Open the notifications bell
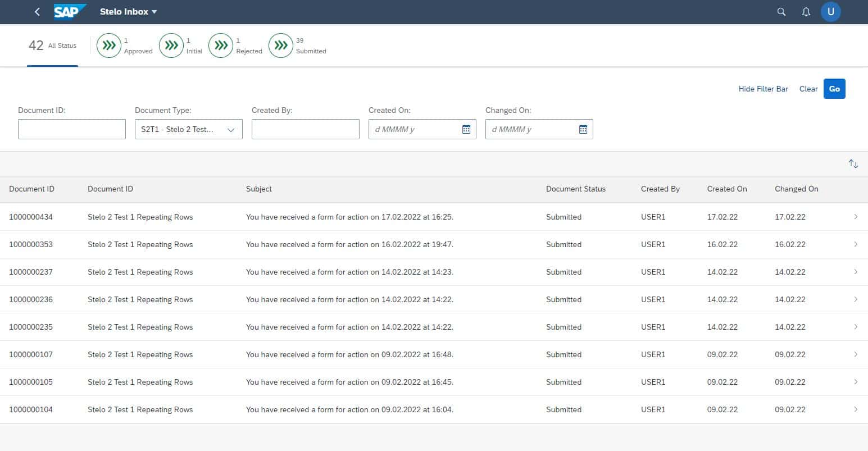Image resolution: width=868 pixels, height=451 pixels. pyautogui.click(x=806, y=12)
